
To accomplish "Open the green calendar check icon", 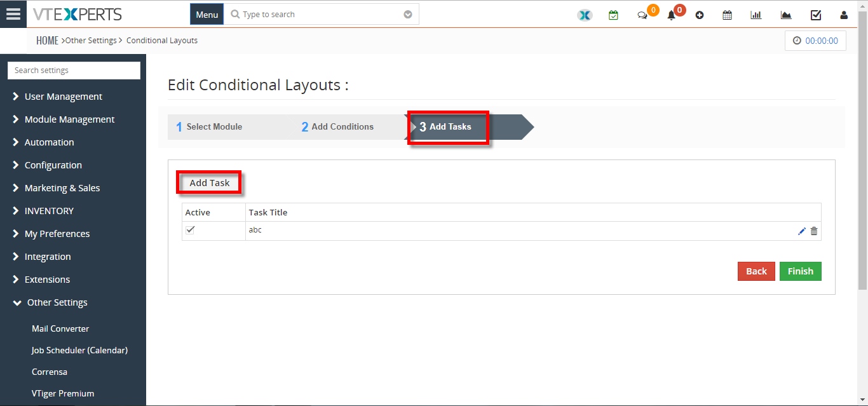I will click(613, 15).
